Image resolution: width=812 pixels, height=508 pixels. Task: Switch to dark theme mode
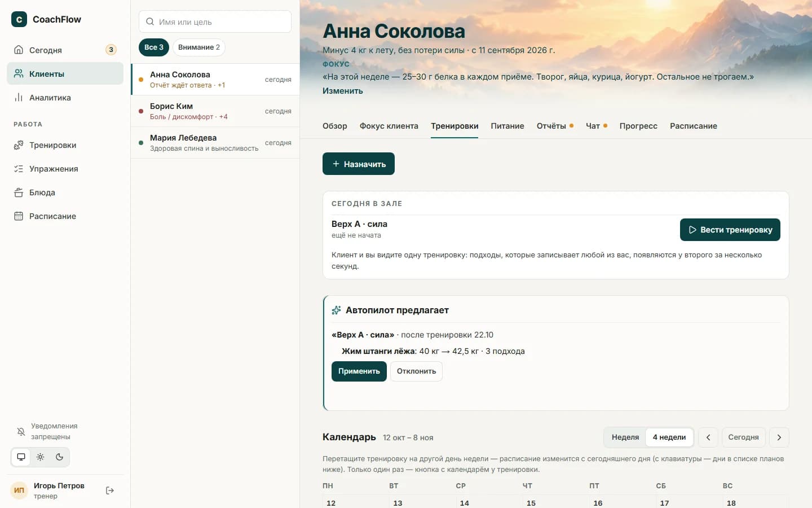[x=59, y=457]
